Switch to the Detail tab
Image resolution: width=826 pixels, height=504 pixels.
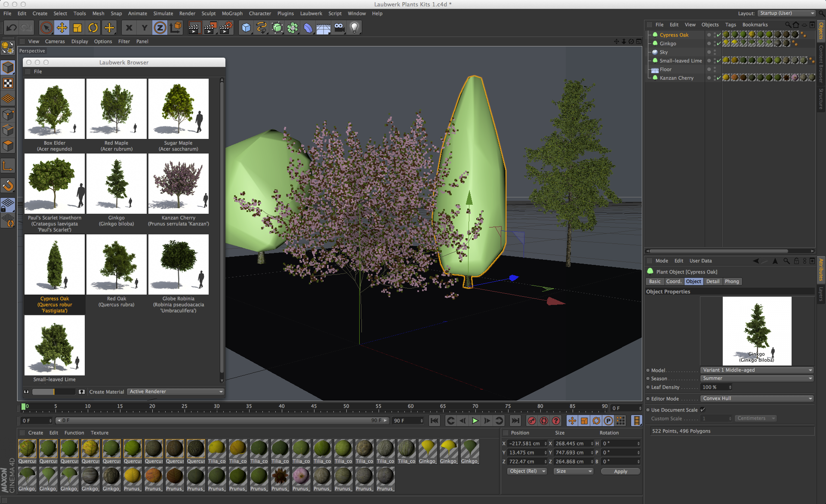tap(712, 282)
